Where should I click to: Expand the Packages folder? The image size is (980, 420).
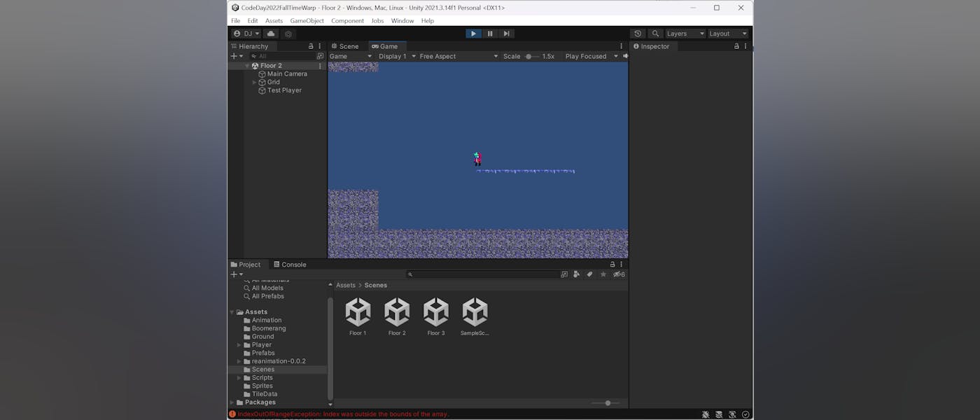232,402
